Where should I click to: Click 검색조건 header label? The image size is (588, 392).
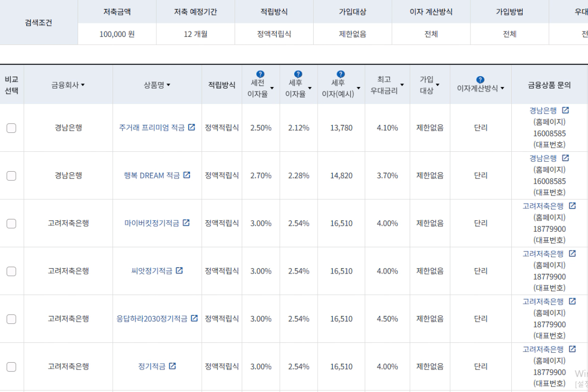pos(39,22)
